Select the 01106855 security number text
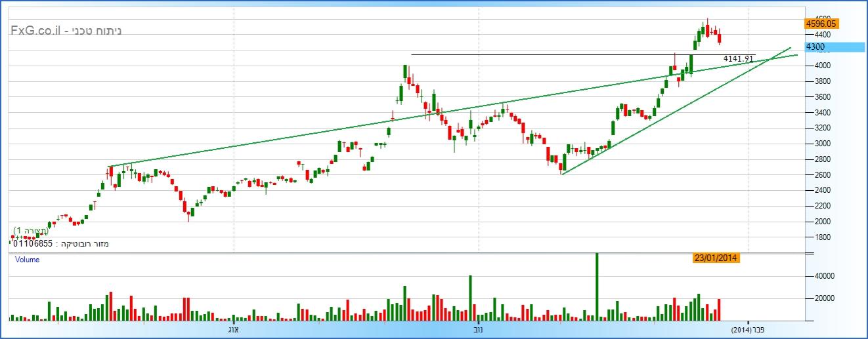 [33, 244]
